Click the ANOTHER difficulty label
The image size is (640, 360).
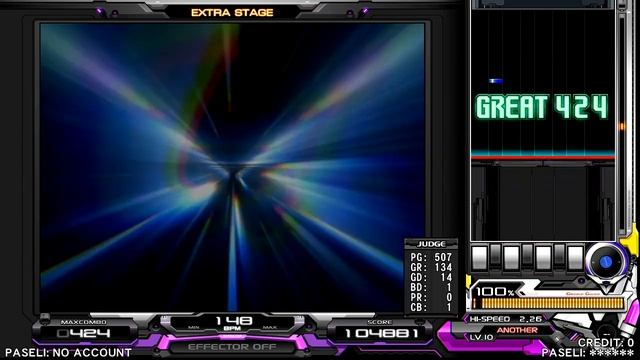click(x=517, y=330)
